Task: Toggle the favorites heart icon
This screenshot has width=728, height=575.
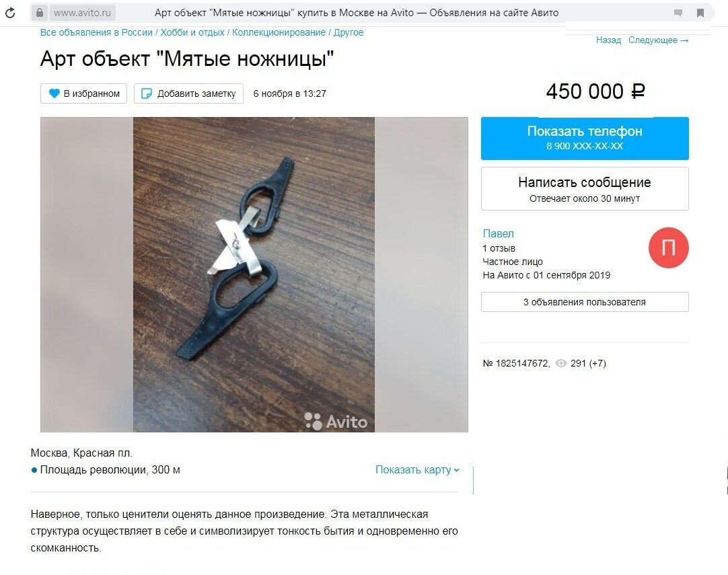Action: pyautogui.click(x=54, y=93)
